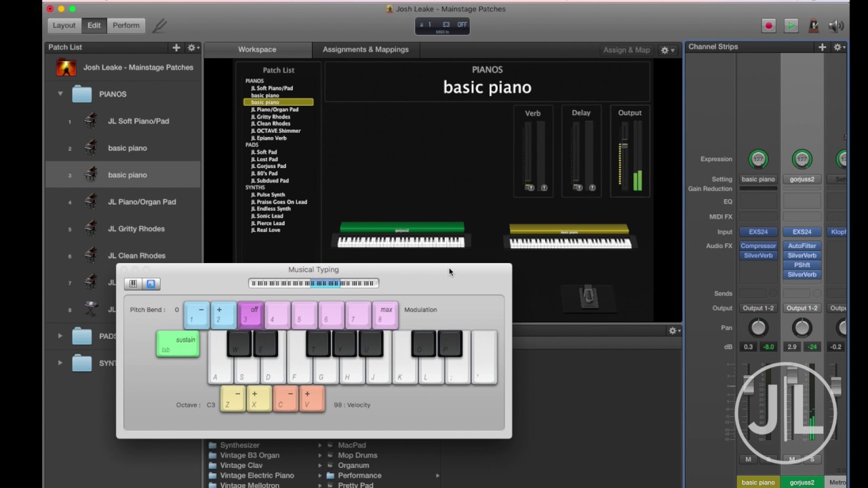Add a new patch with plus icon
Viewport: 868px width, 488px height.
[x=176, y=47]
